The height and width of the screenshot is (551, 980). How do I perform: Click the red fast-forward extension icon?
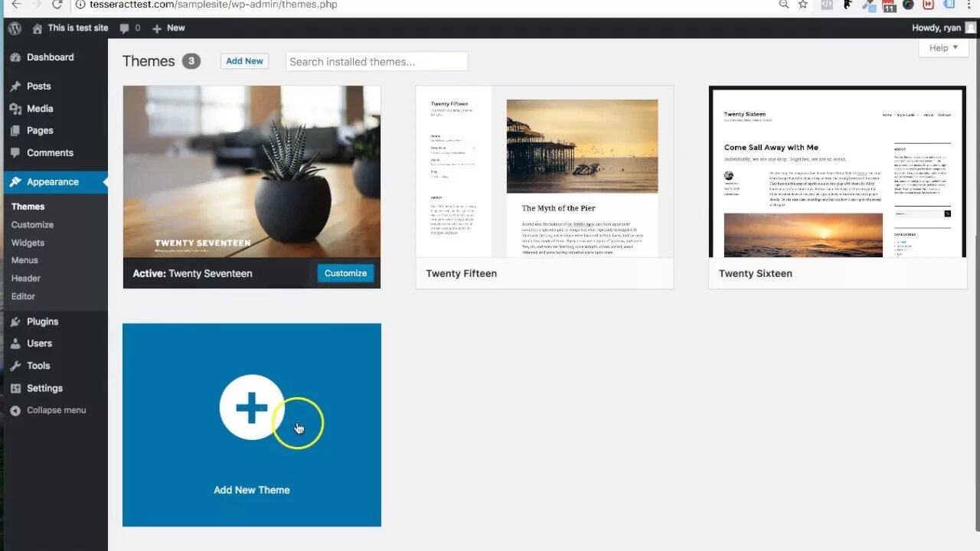929,5
